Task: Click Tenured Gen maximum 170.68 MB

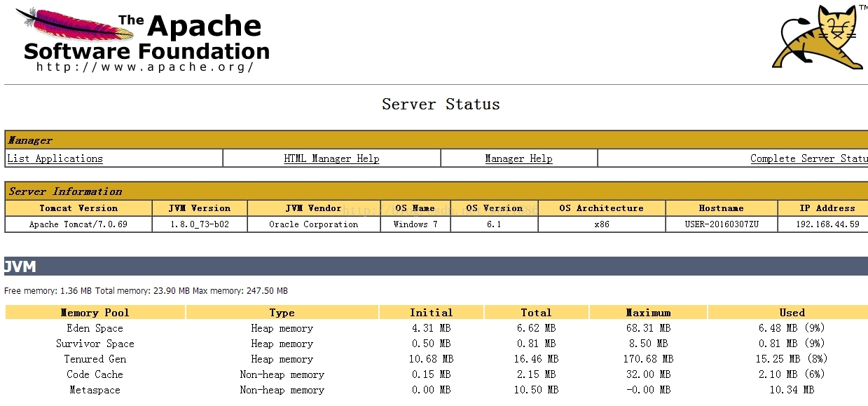Action: point(648,359)
